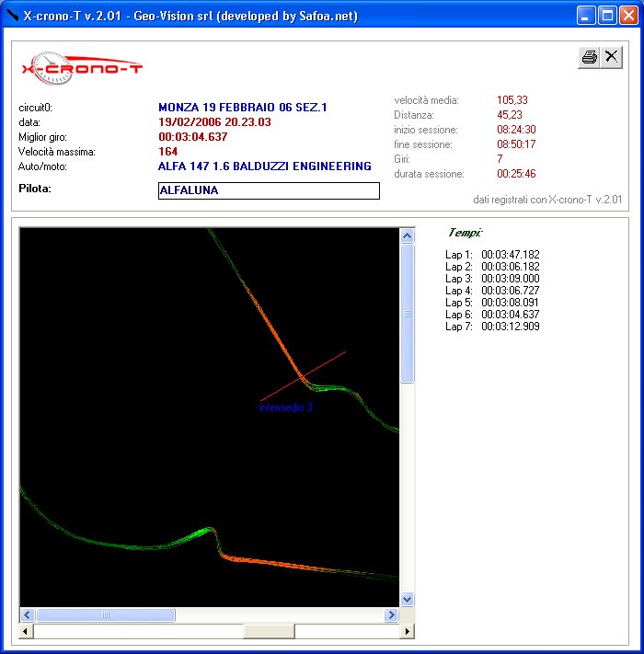Click the intermedio 3 marker label

click(285, 407)
